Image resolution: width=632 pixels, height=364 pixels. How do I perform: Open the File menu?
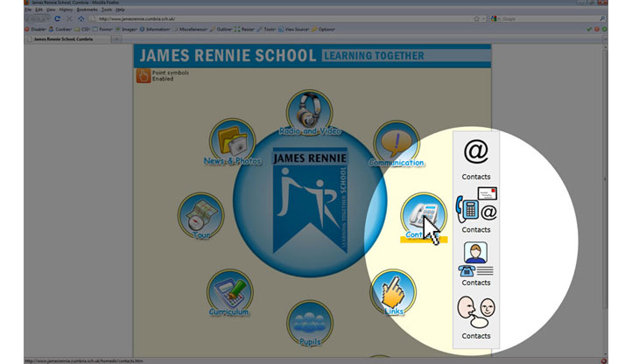coord(28,10)
